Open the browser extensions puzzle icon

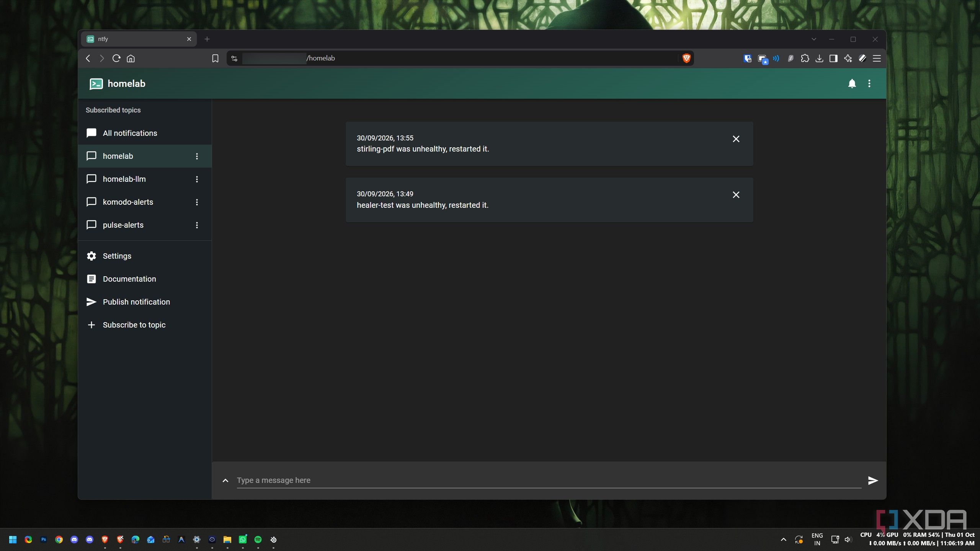(805, 58)
